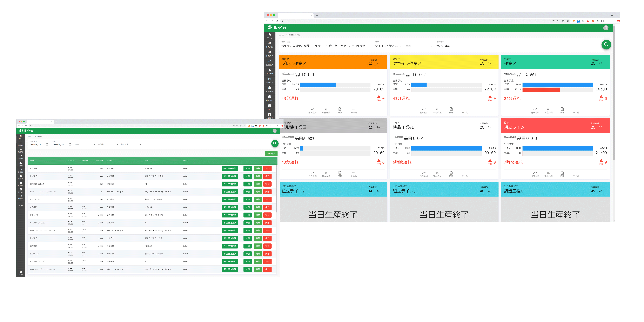Open その他 menu on the ヤキイレ作業区 card

pos(465,110)
